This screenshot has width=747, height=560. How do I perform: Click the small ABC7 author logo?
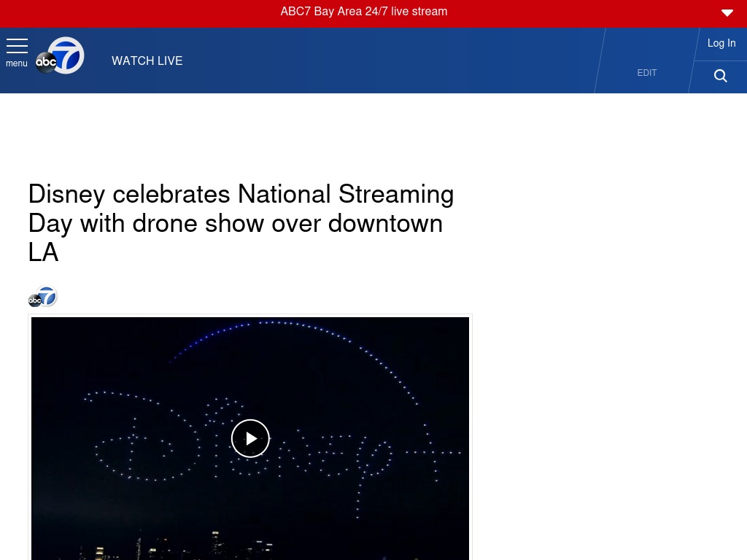click(x=43, y=297)
